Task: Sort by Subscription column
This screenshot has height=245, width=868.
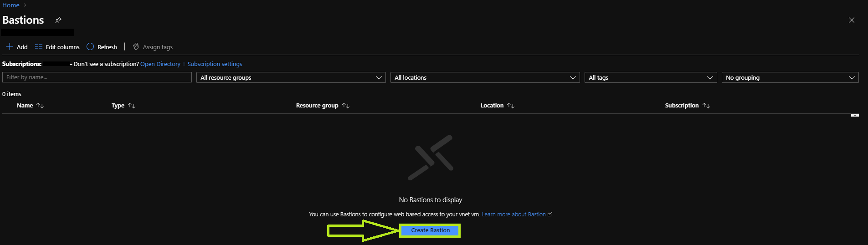Action: 687,106
